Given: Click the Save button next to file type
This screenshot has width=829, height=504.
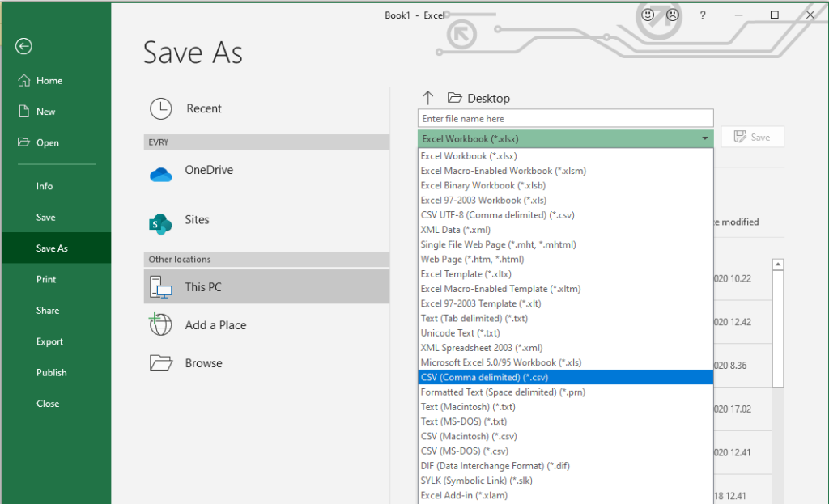Looking at the screenshot, I should click(x=752, y=137).
